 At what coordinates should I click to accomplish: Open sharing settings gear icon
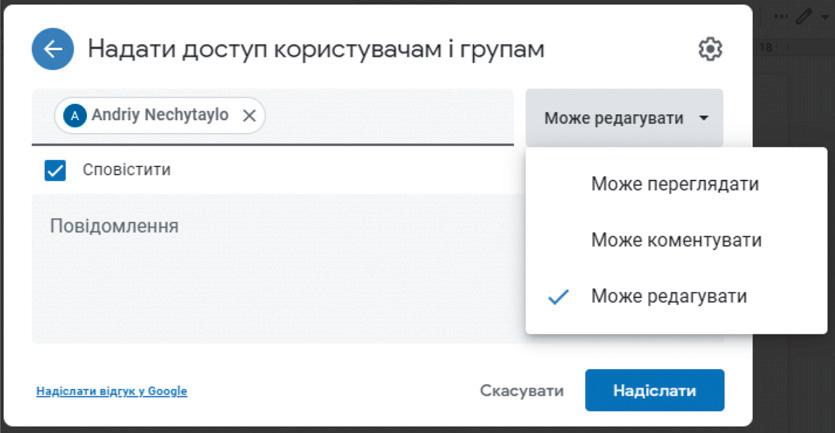710,49
